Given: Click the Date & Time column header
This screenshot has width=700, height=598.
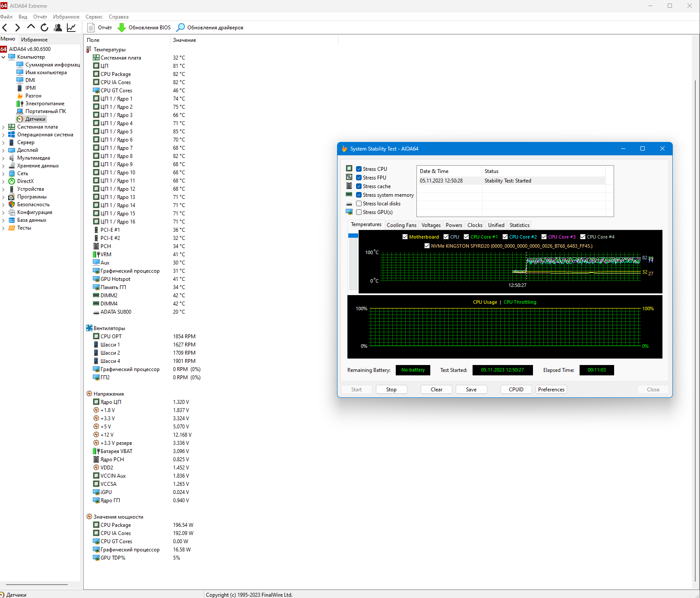Looking at the screenshot, I should pyautogui.click(x=449, y=171).
